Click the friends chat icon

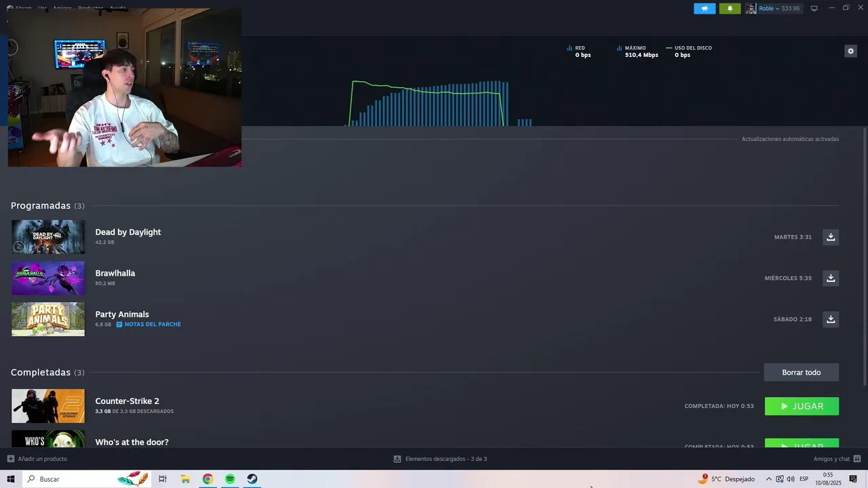857,459
